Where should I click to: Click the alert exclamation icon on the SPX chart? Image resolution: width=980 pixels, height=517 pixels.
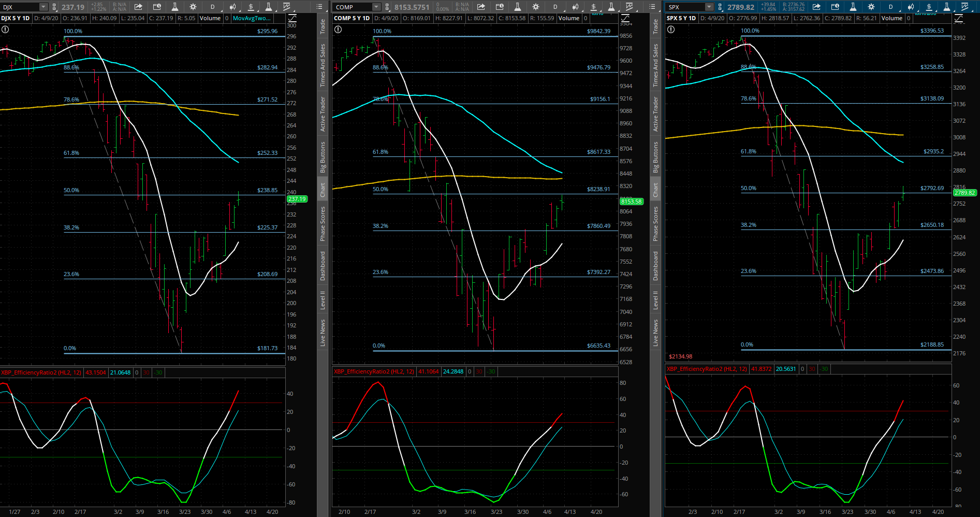pos(671,30)
